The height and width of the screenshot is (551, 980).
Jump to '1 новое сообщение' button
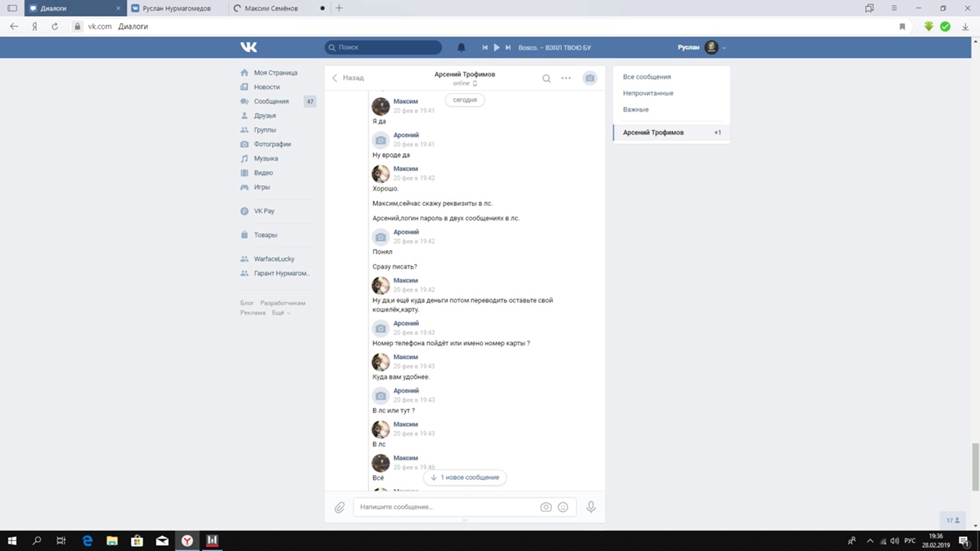click(465, 478)
